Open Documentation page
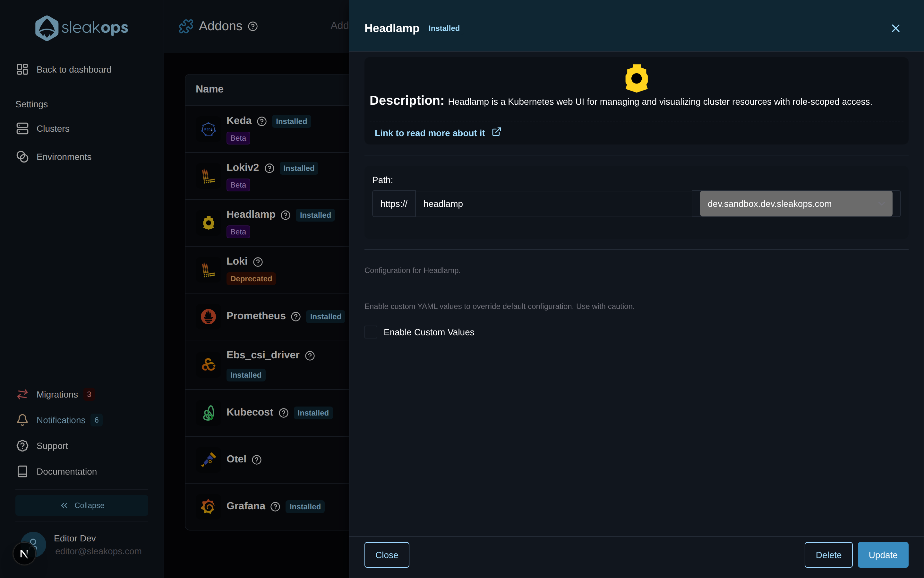 [x=56, y=472]
